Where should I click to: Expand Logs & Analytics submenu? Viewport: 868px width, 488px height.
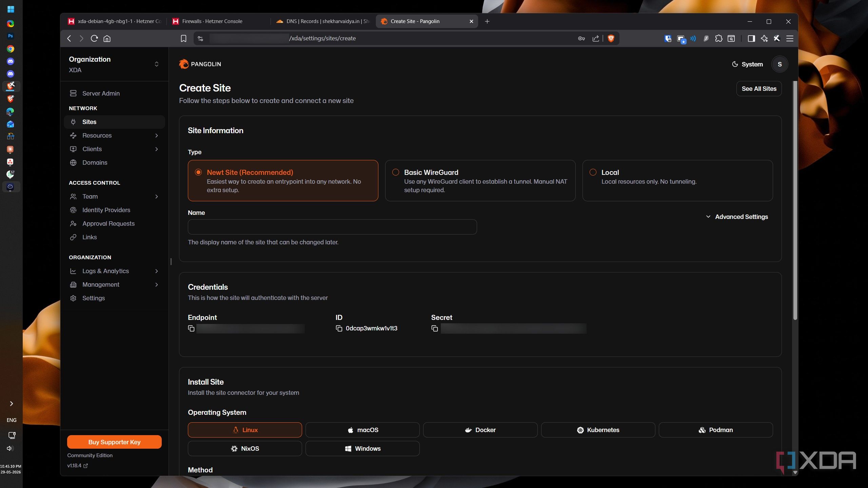114,271
